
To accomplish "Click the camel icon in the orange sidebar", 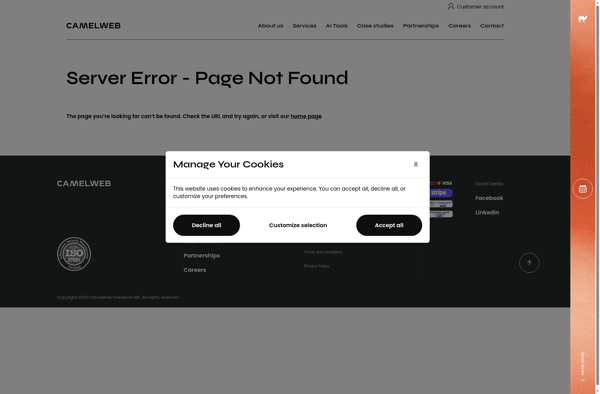I will (582, 19).
